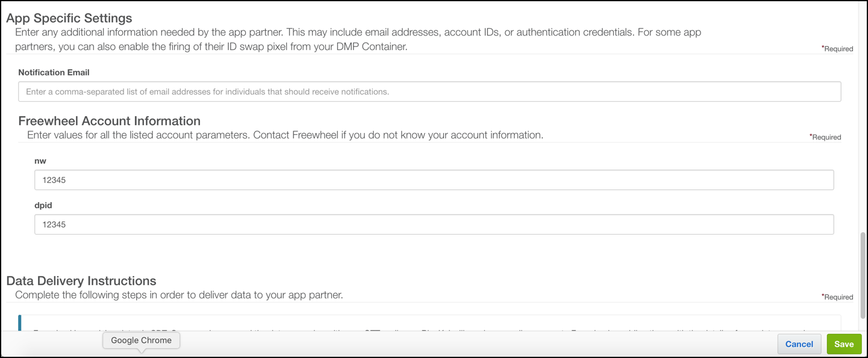Click Required note in Freewheel Account section
The image size is (868, 358).
(825, 137)
